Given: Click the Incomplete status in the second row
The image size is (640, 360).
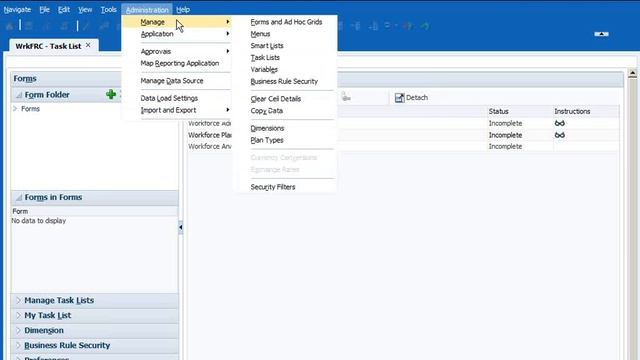Looking at the screenshot, I should [505, 135].
